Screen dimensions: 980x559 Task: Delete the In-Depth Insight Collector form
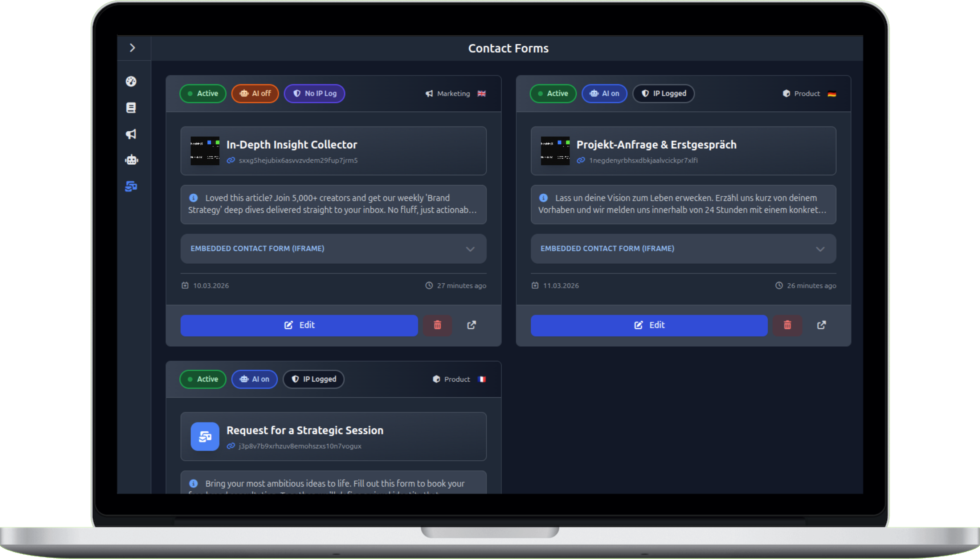coord(437,325)
